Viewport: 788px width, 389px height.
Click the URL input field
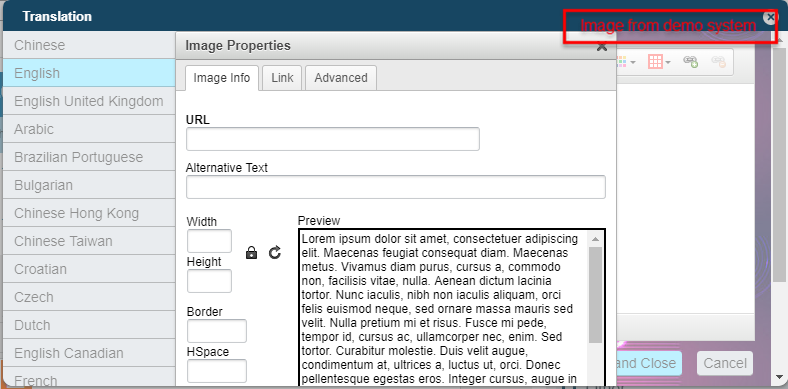pos(333,139)
